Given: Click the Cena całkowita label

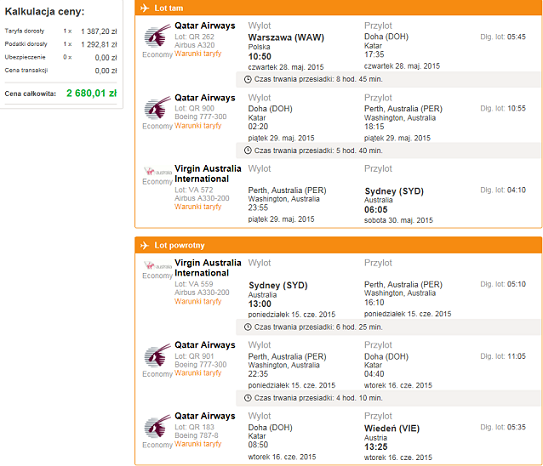Looking at the screenshot, I should [x=30, y=94].
